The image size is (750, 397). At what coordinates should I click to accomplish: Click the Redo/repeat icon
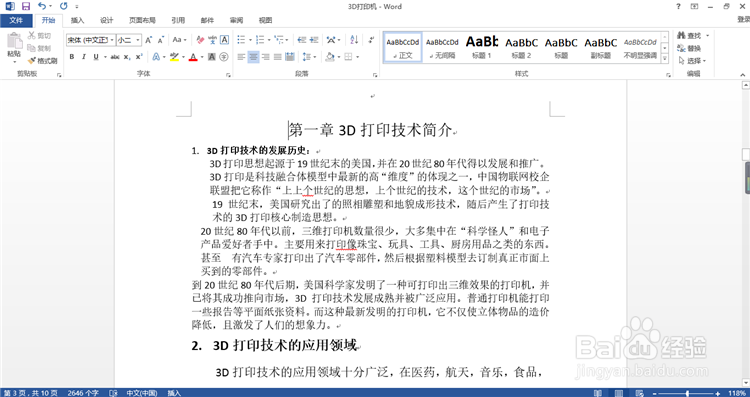coord(64,7)
